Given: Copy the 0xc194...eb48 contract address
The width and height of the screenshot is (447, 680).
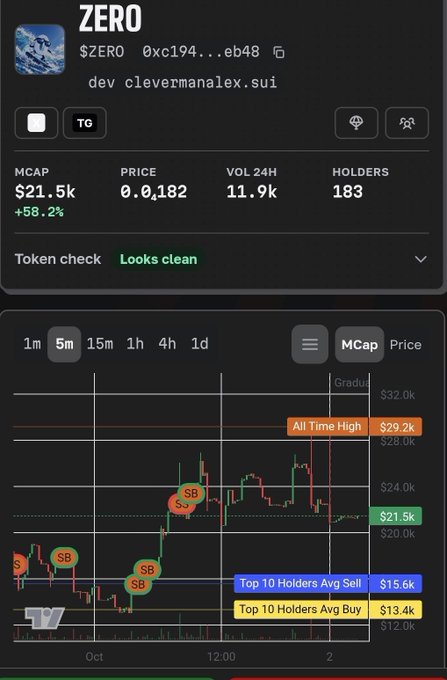Looking at the screenshot, I should pyautogui.click(x=279, y=52).
